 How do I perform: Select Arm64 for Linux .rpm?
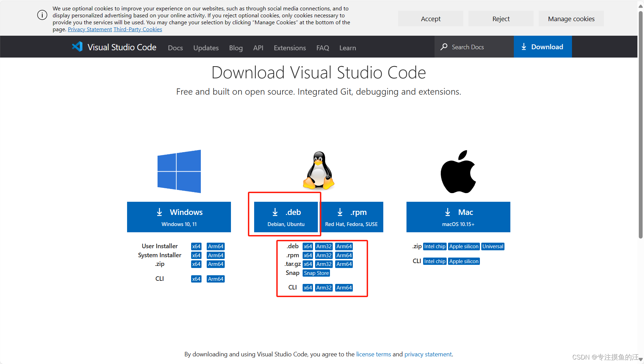pyautogui.click(x=344, y=255)
